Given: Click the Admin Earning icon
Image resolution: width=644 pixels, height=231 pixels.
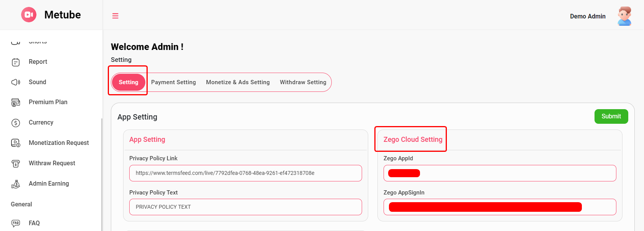Looking at the screenshot, I should [x=16, y=184].
